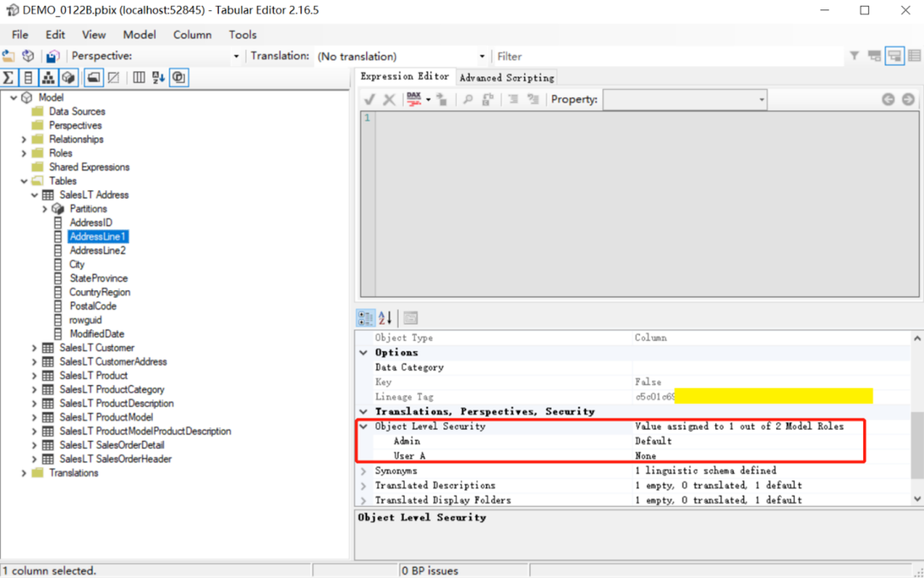Open the Property dropdown
Screen dimensions: 924x578
(x=684, y=99)
